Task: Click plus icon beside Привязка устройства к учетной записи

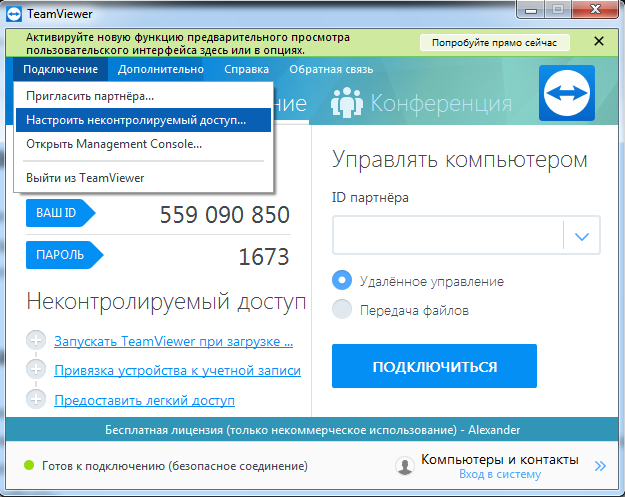Action: 36,369
